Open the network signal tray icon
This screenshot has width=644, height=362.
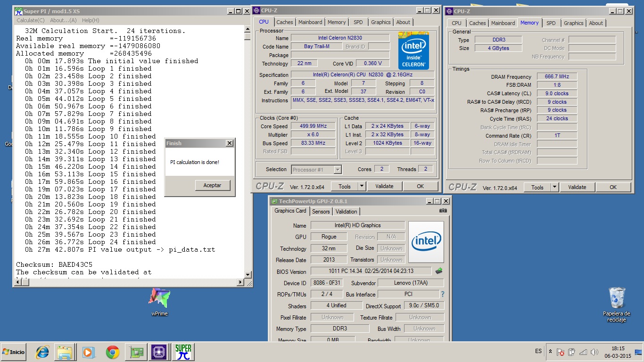(x=583, y=352)
